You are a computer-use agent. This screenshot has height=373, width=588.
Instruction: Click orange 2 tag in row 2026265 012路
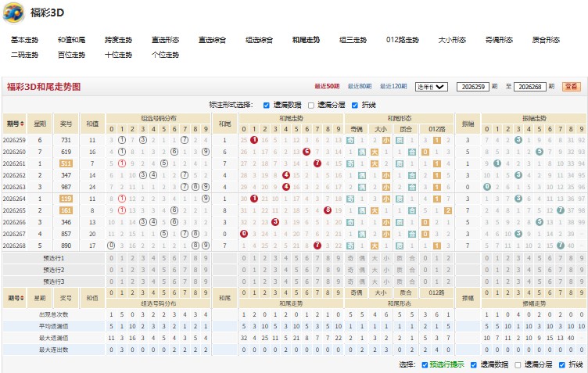pyautogui.click(x=448, y=210)
